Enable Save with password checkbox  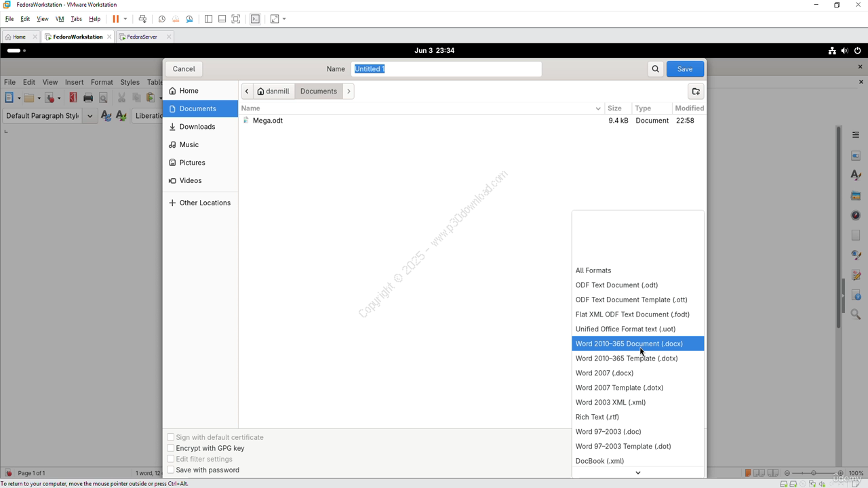tap(171, 470)
